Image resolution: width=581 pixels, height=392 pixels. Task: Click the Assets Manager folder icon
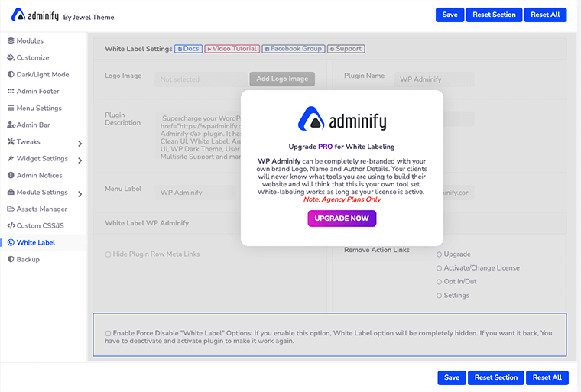11,209
